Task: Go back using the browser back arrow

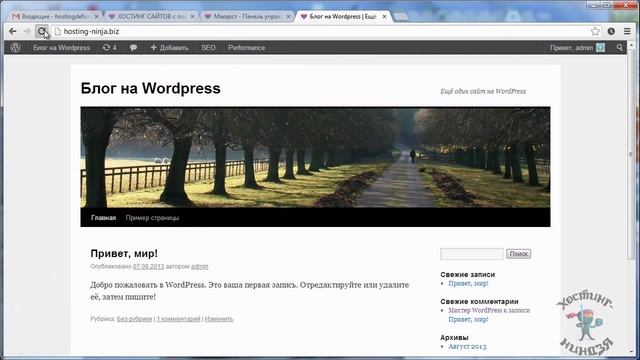Action: [x=13, y=31]
